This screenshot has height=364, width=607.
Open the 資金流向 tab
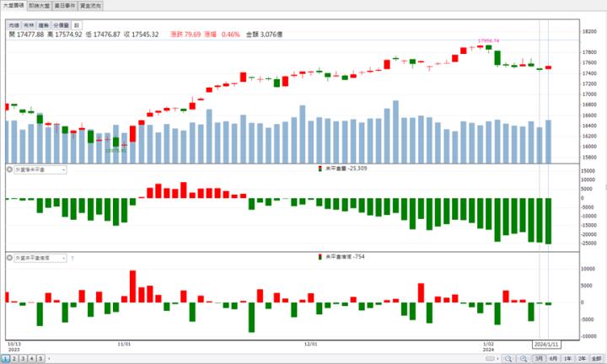90,6
